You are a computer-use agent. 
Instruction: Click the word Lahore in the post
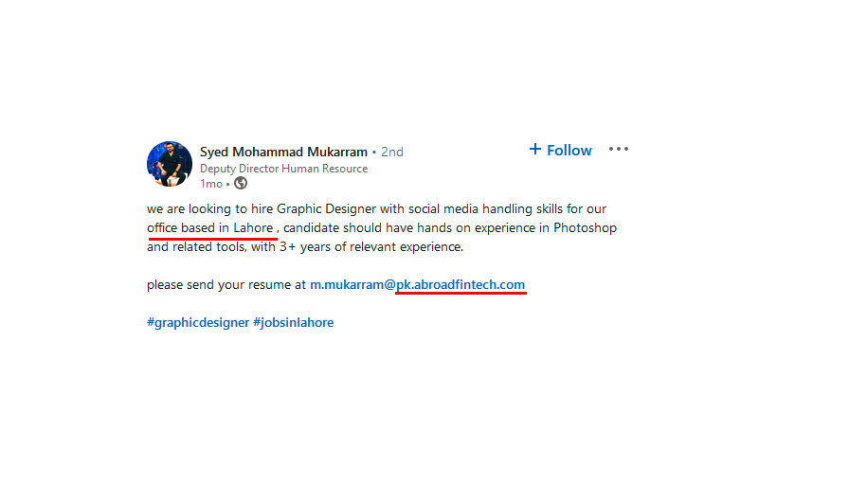(x=253, y=228)
